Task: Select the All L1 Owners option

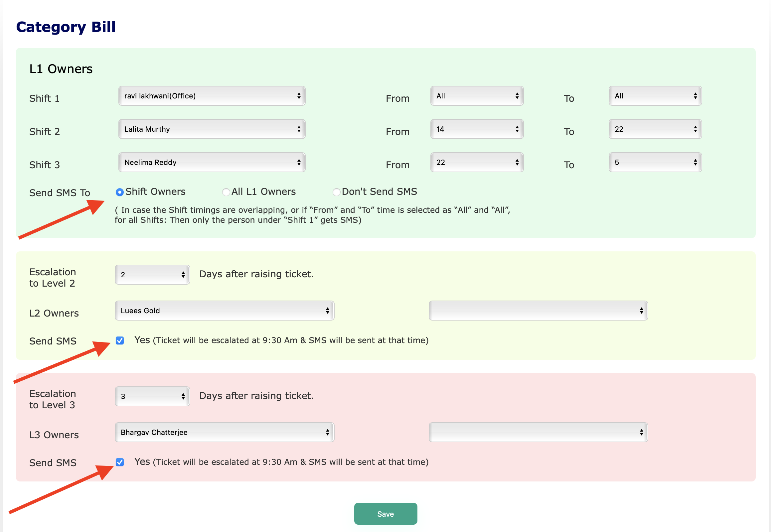Action: [x=226, y=192]
